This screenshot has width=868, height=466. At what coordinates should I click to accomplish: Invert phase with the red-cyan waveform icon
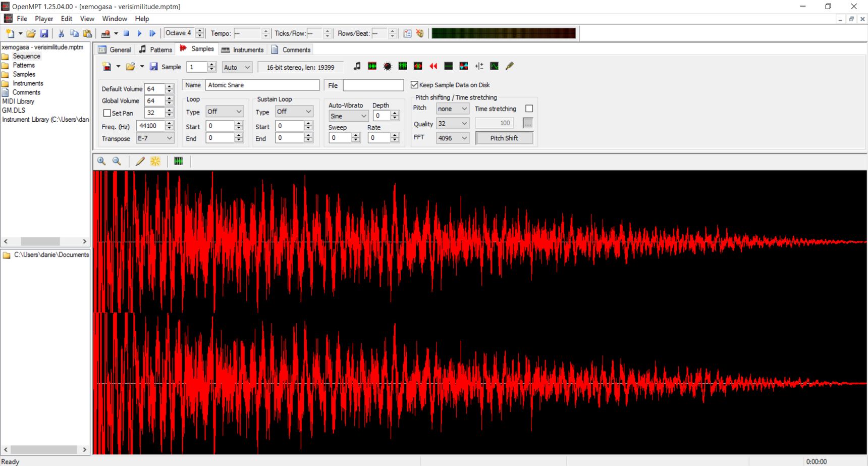click(464, 66)
